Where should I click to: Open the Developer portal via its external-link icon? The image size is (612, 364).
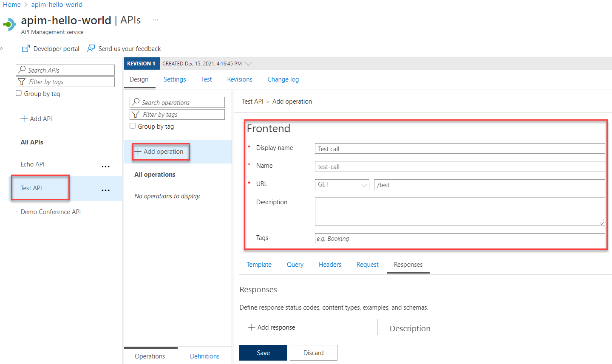coord(26,48)
